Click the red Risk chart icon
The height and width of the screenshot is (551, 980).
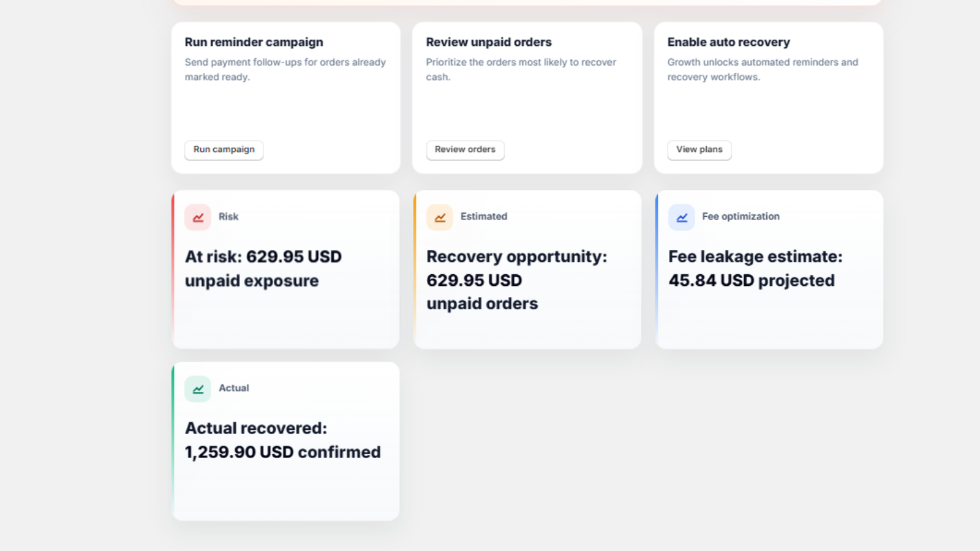(198, 217)
